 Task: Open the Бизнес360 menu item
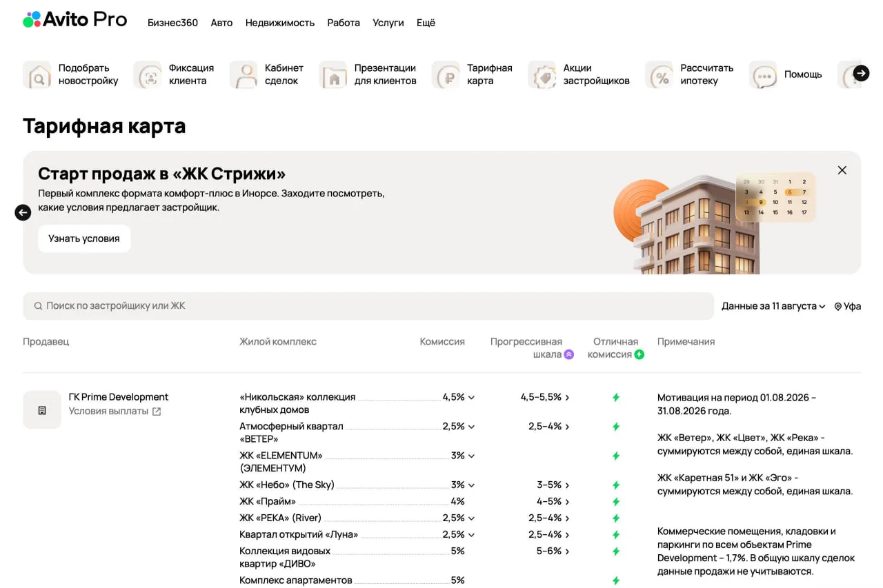(x=172, y=23)
